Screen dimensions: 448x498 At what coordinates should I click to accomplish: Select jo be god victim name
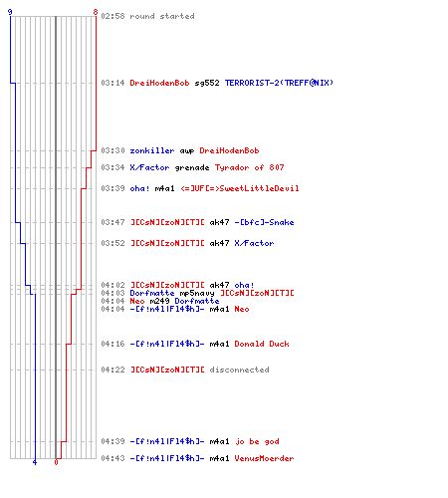(257, 442)
